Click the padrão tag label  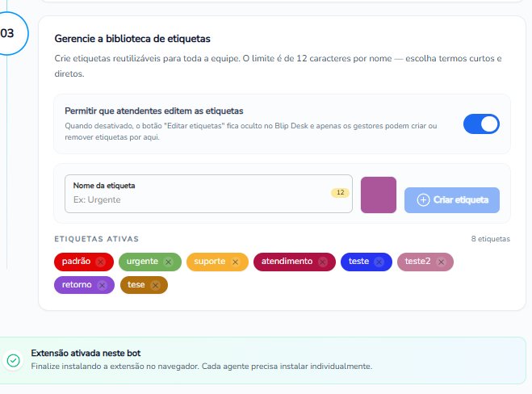(x=76, y=262)
